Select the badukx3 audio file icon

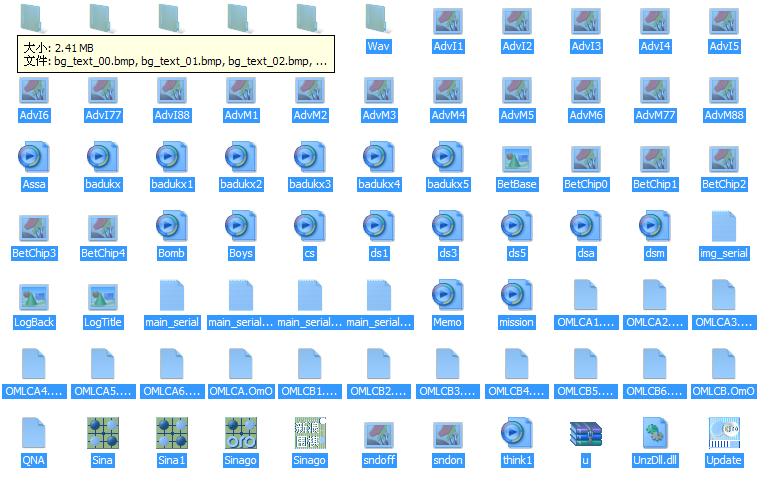pyautogui.click(x=310, y=157)
